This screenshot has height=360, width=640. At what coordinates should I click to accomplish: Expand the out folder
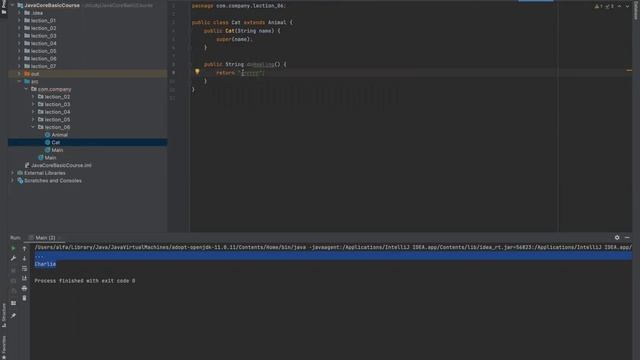(x=19, y=74)
